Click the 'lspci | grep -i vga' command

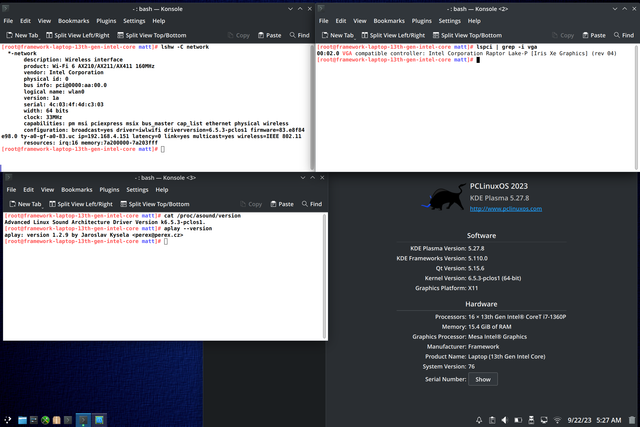tap(507, 47)
